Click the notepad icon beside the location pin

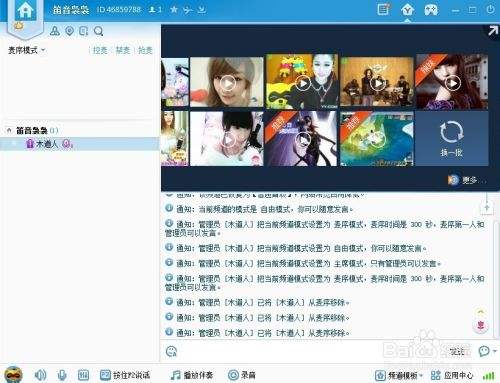coord(83,31)
